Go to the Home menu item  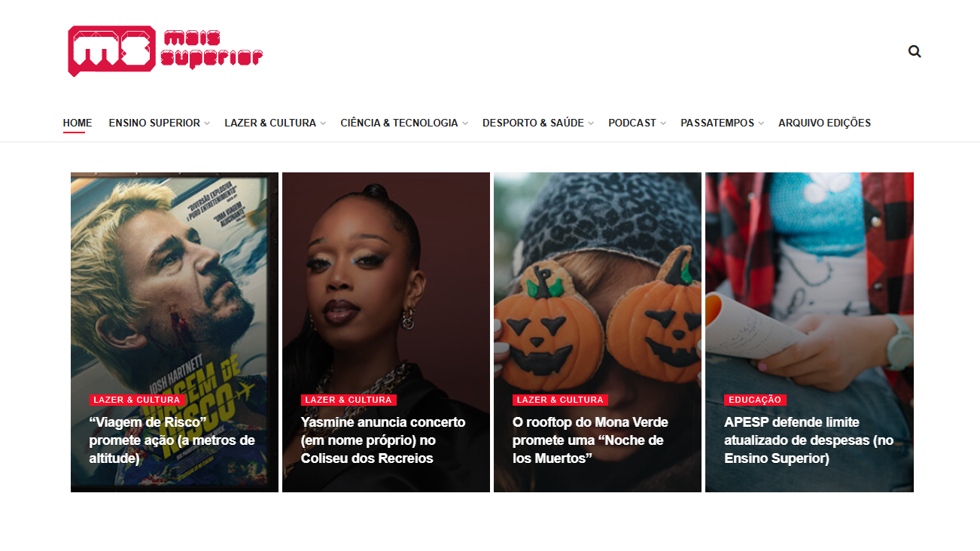pyautogui.click(x=78, y=123)
